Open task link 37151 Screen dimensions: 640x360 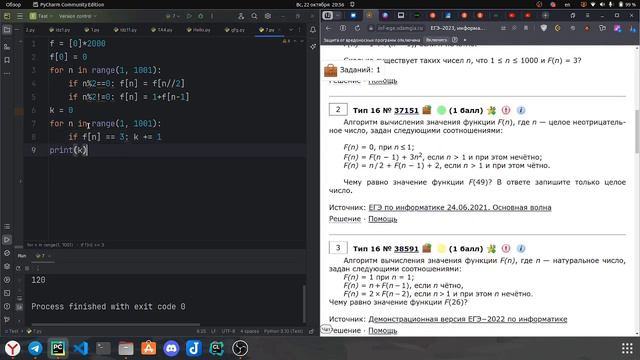coord(406,110)
